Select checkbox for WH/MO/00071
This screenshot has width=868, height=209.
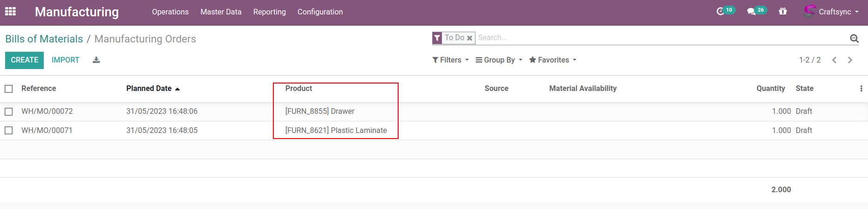(9, 131)
